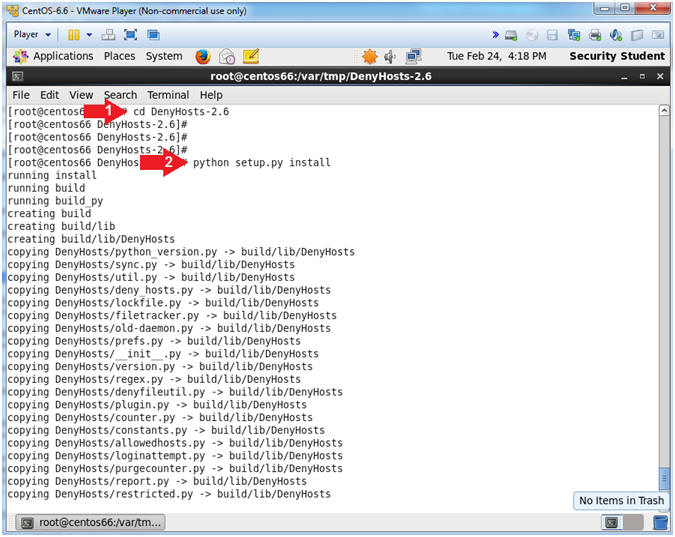Open the terminal View menu

tap(81, 95)
